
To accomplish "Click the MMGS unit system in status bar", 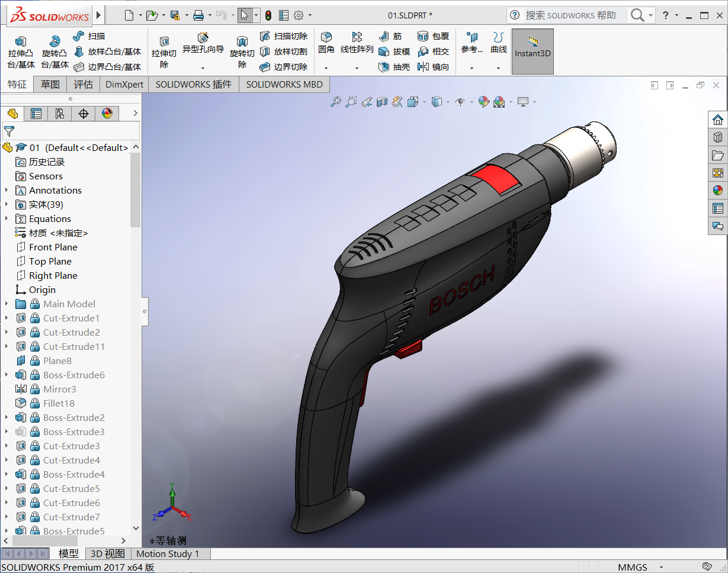I will pyautogui.click(x=633, y=567).
